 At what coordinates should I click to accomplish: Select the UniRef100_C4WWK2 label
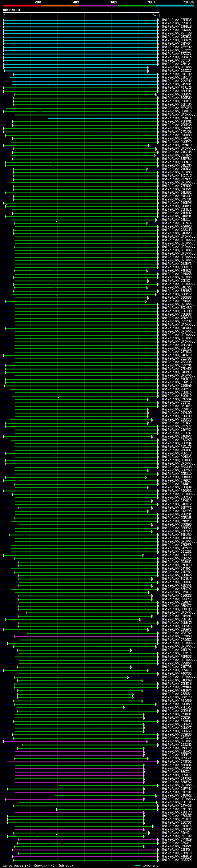pos(177,796)
